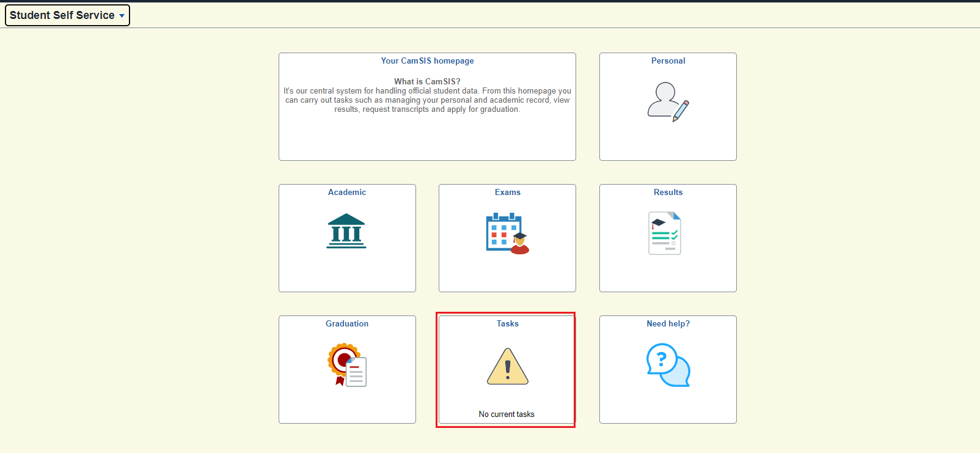Screen dimensions: 980x453
Task: Click the Personal person-with-pencil icon
Action: pos(668,102)
